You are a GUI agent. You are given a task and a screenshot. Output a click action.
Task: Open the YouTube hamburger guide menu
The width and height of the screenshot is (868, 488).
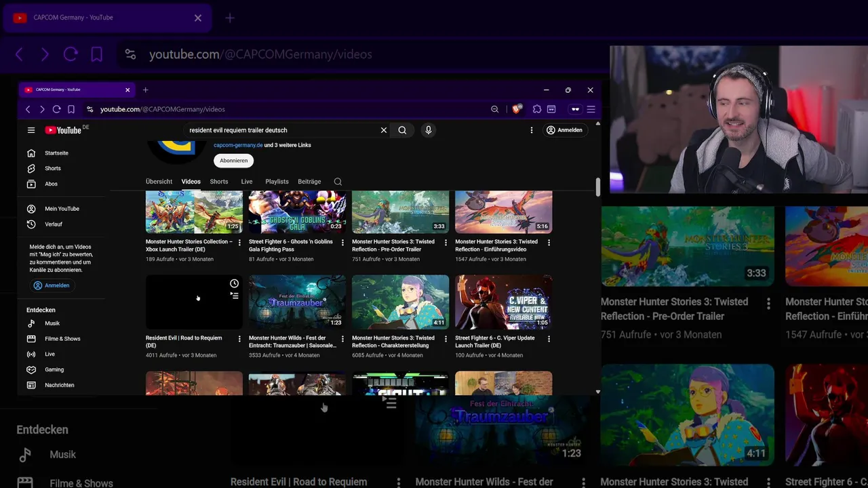coord(31,130)
